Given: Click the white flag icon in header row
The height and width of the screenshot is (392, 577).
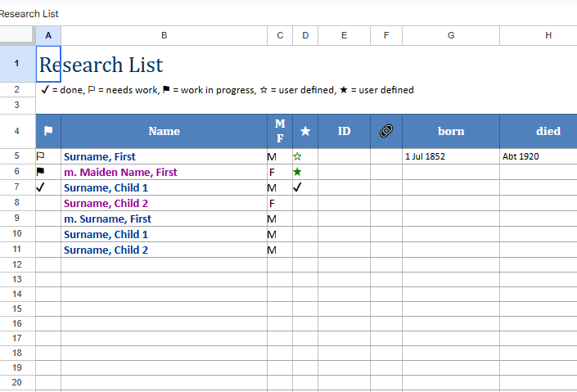Looking at the screenshot, I should point(48,131).
